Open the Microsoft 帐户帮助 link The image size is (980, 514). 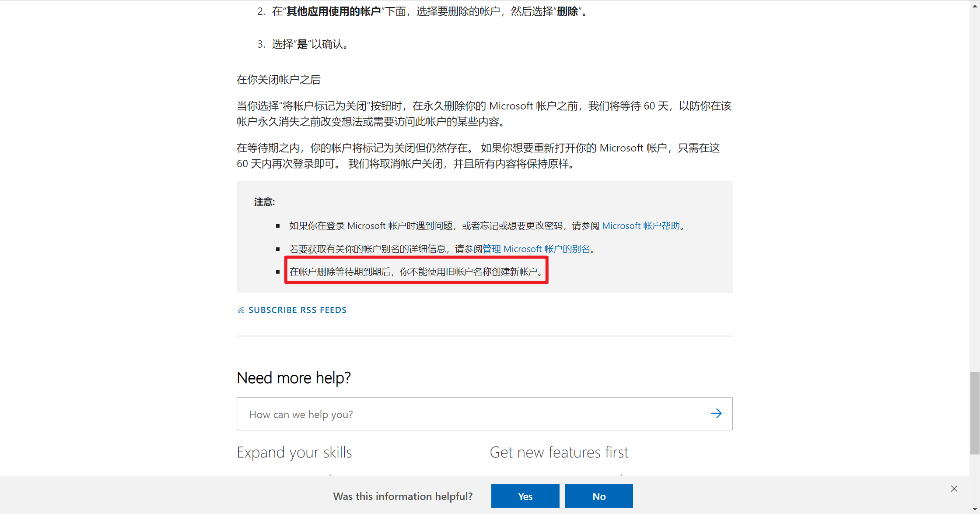[641, 225]
